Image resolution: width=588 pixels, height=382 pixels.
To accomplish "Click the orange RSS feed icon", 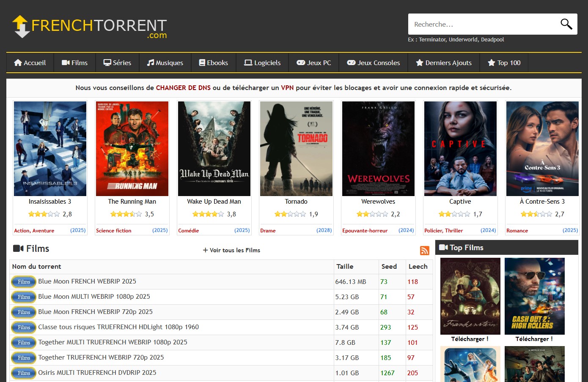I will point(424,251).
